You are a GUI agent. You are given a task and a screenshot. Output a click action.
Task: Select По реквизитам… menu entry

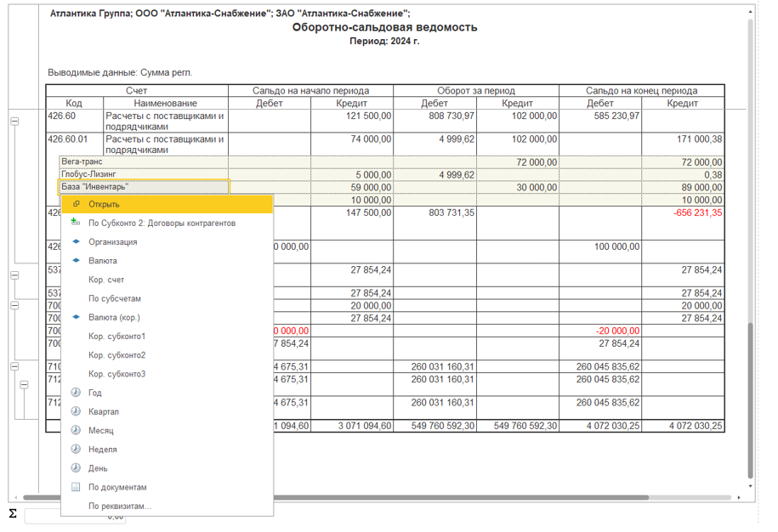pos(168,506)
